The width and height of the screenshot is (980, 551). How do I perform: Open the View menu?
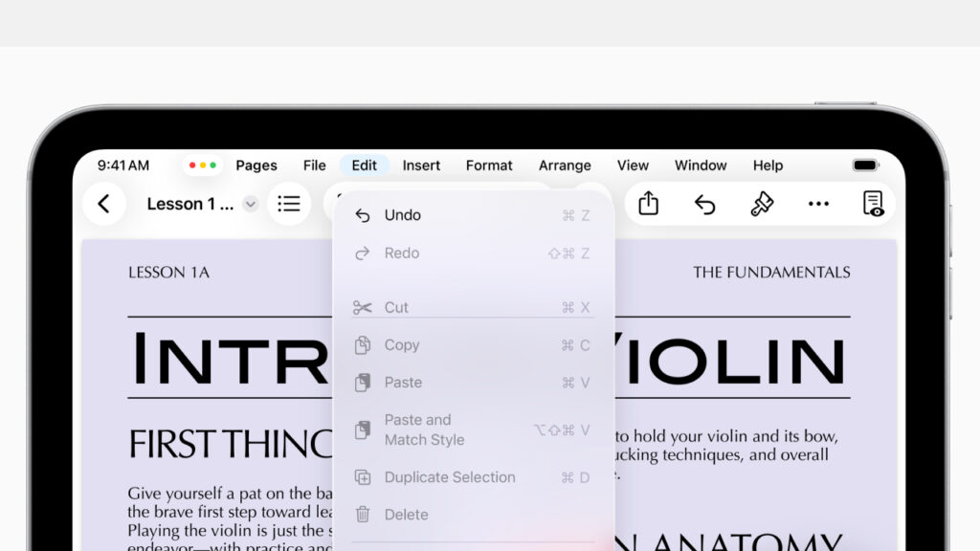point(633,165)
